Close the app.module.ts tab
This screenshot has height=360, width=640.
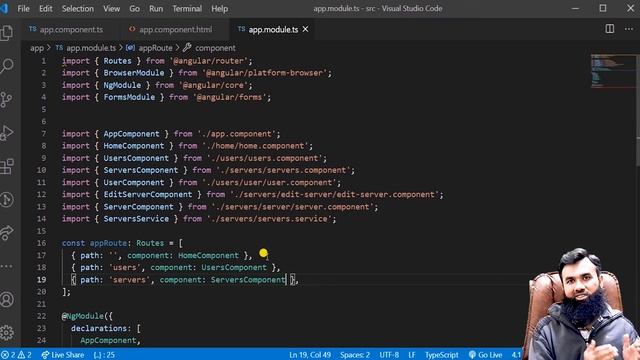coord(305,29)
